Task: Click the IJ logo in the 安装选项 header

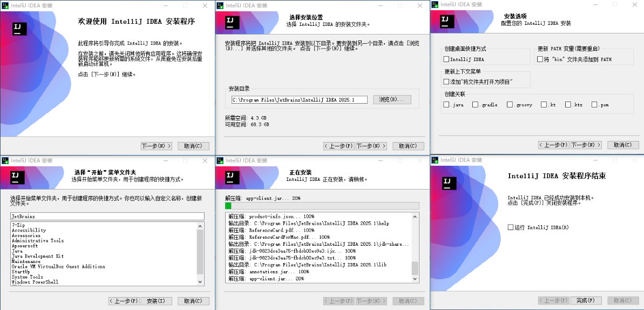Action: pyautogui.click(x=447, y=21)
